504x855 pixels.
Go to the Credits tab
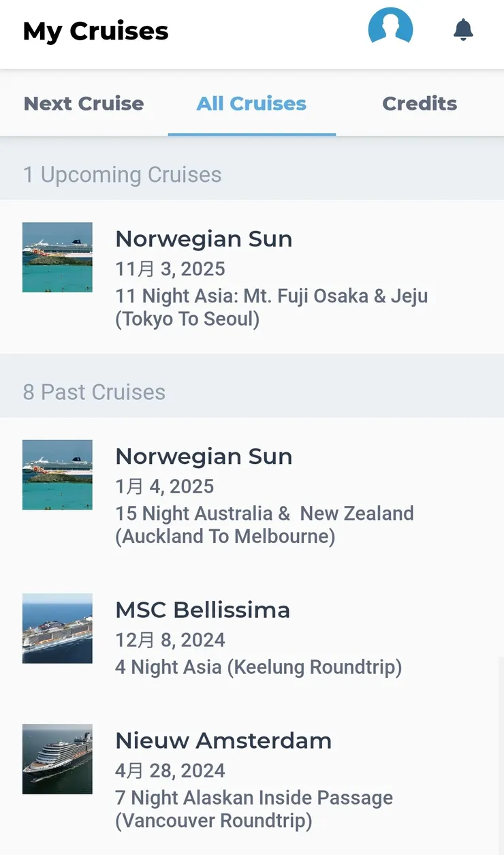click(x=420, y=104)
